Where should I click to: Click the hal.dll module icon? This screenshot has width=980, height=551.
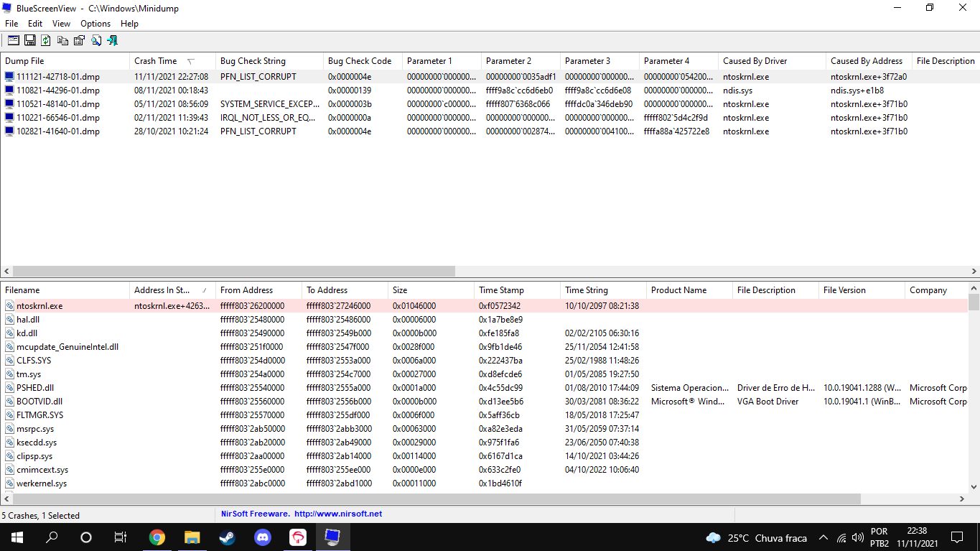(x=9, y=320)
